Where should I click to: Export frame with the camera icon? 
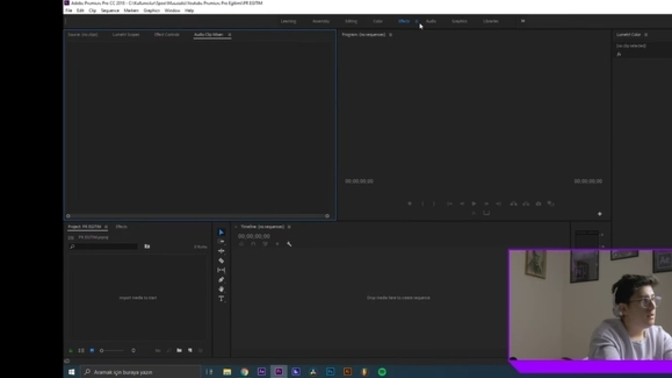point(539,204)
